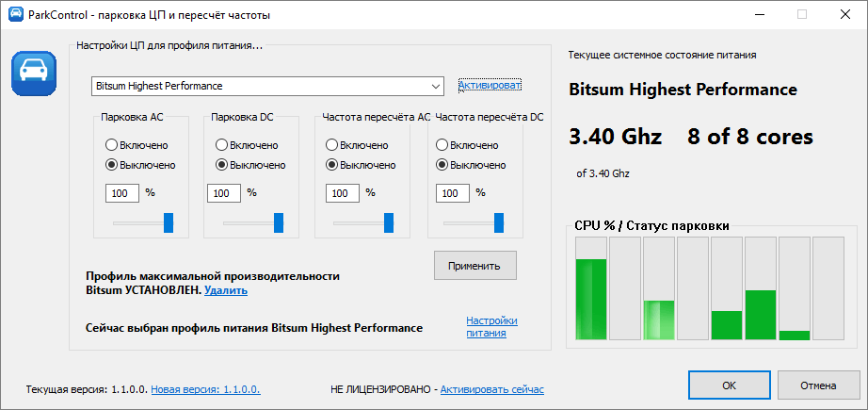The image size is (868, 410).
Task: Click the Парковка AC percent input field
Action: pos(121,193)
